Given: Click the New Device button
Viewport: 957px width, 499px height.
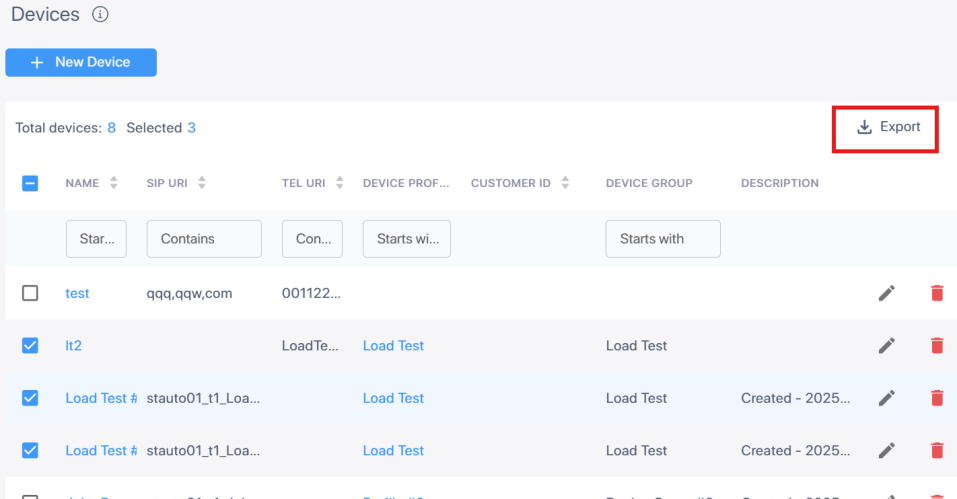Looking at the screenshot, I should pyautogui.click(x=81, y=62).
